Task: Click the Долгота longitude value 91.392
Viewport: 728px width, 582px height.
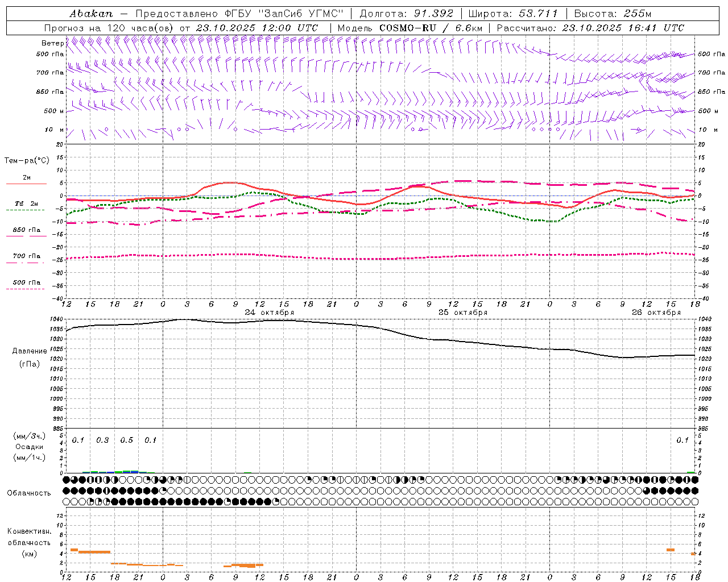Action: (433, 14)
